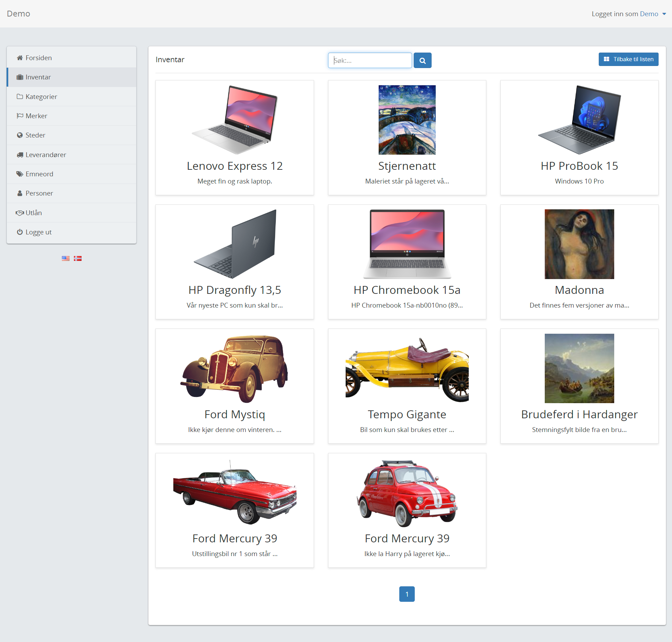Select the HP Chromebook 15a title
This screenshot has height=642, width=672.
tap(407, 290)
